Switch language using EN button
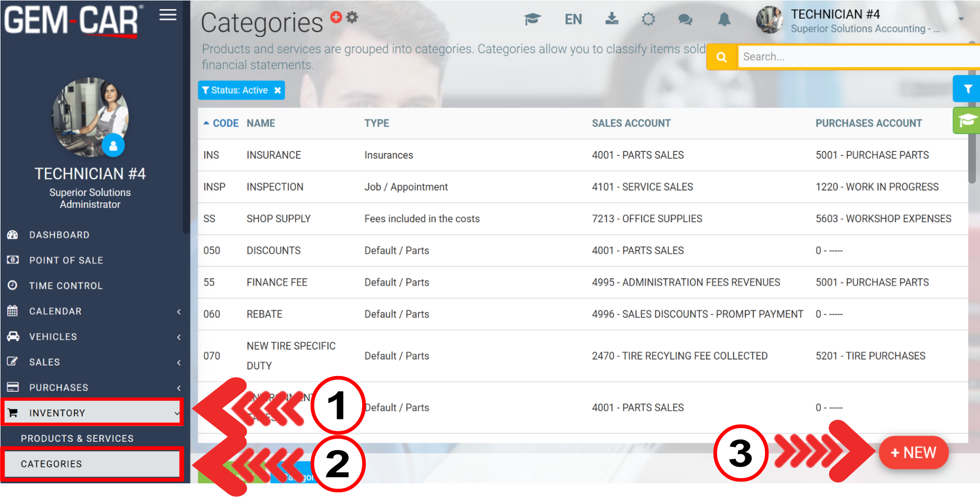Image resolution: width=980 pixels, height=498 pixels. (x=573, y=20)
